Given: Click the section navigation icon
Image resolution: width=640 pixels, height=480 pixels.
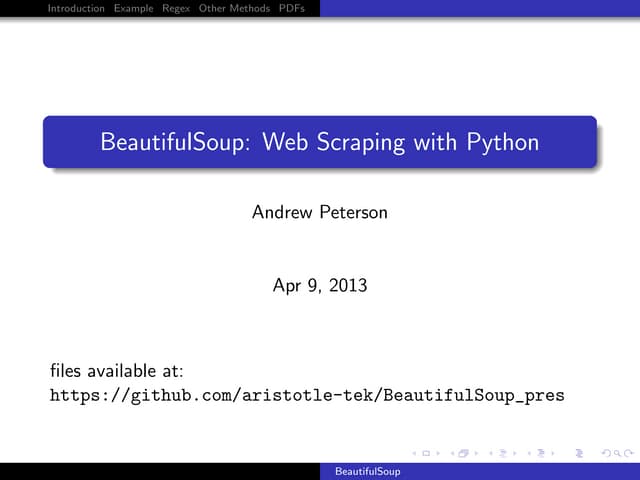Looking at the screenshot, I should pos(542,453).
